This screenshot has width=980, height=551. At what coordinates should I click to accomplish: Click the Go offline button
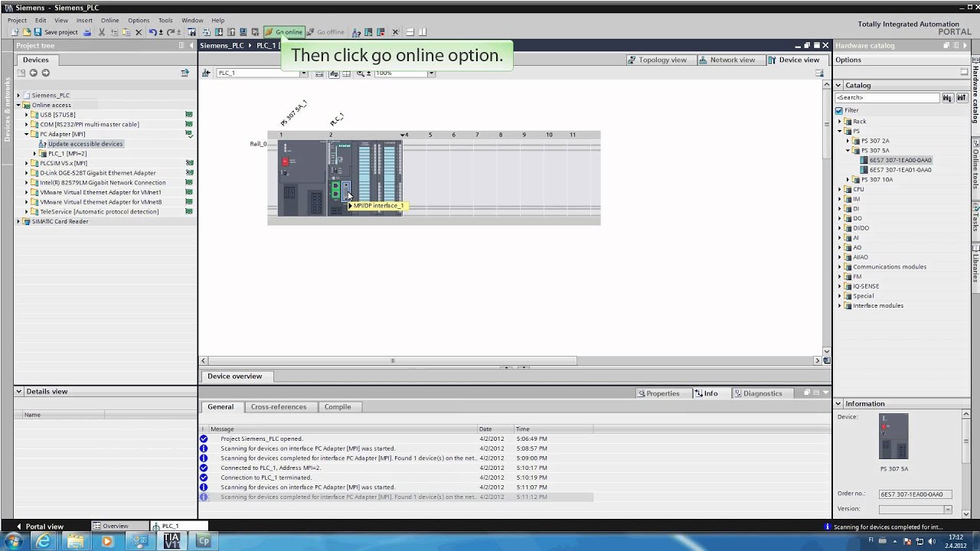[x=325, y=32]
